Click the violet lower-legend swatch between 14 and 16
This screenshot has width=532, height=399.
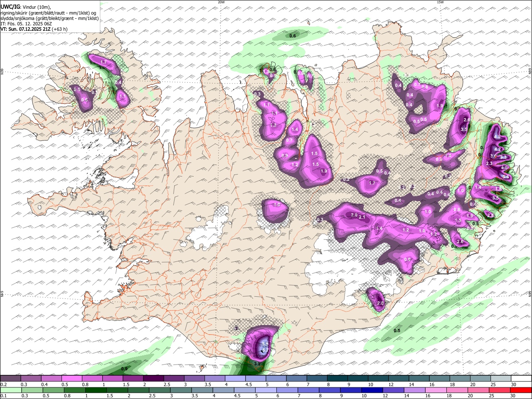coord(414,390)
